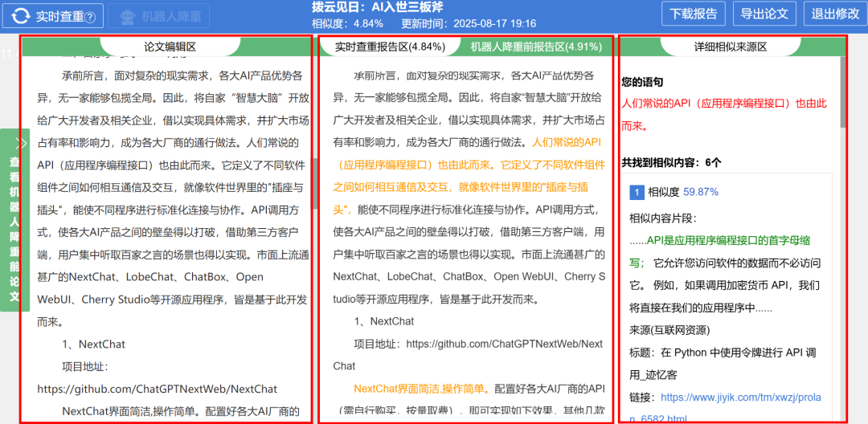Screen dimensions: 868x424
Task: Click the 退出修改 button
Action: tap(835, 14)
